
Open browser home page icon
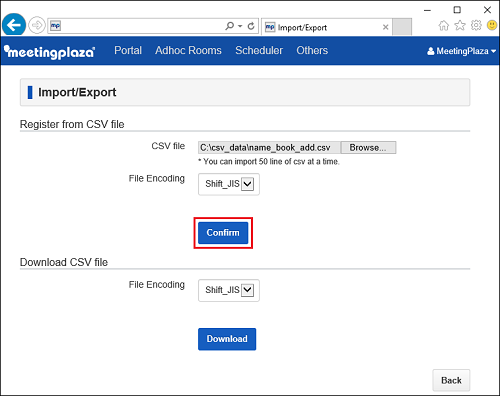443,25
